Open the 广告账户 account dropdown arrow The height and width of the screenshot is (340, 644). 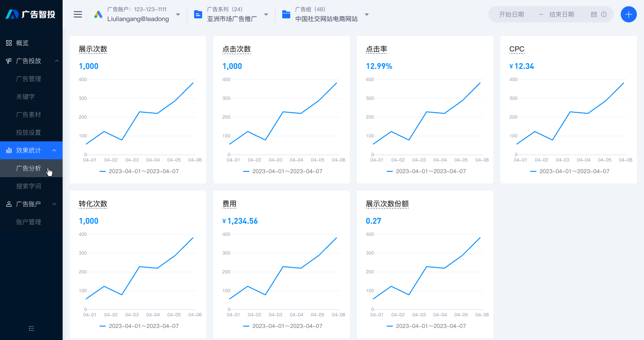click(178, 14)
